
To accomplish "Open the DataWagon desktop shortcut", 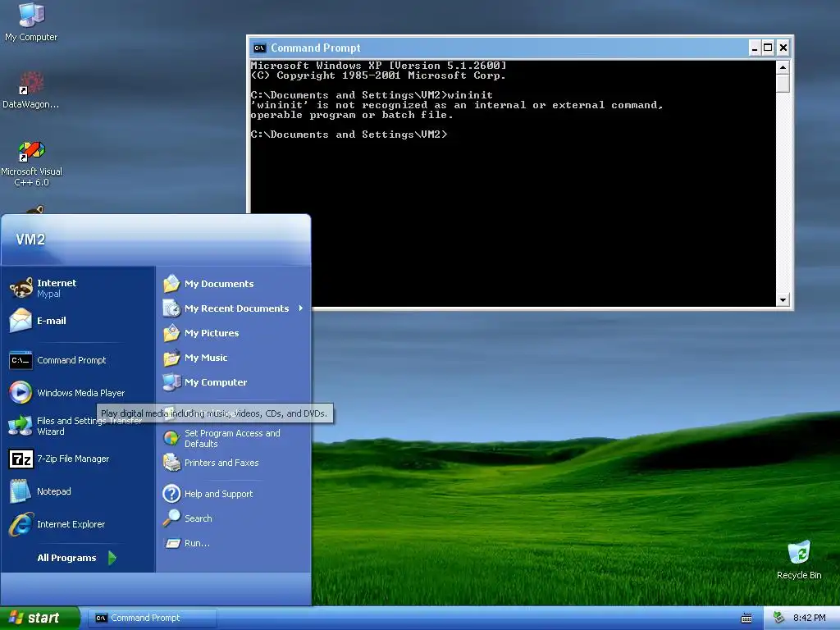I will click(31, 89).
